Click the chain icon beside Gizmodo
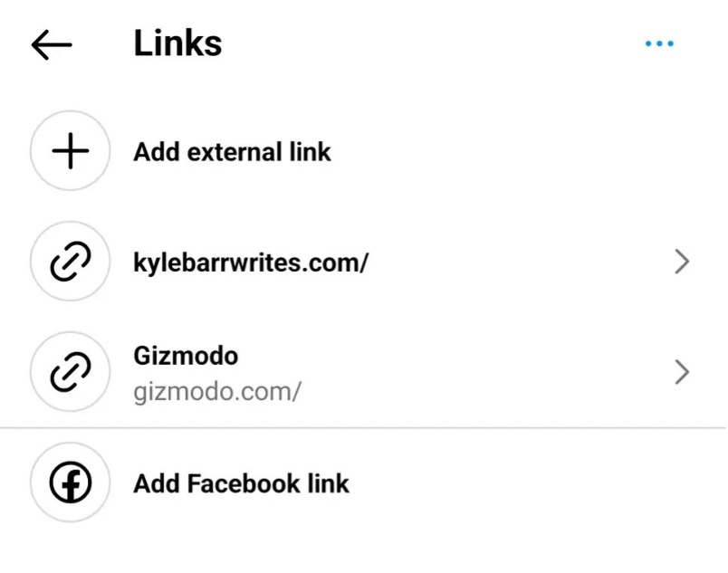728x573 pixels. 70,372
